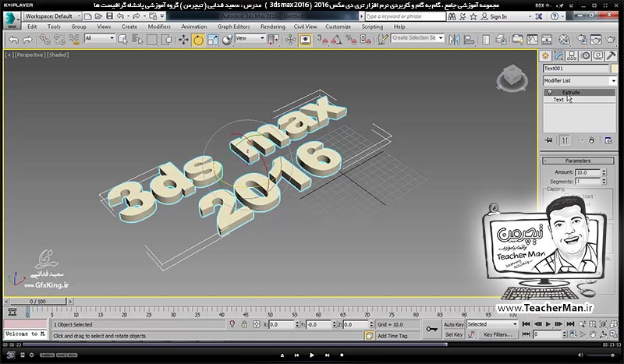The height and width of the screenshot is (364, 624).
Task: Pick the Rectangular Selection Region tool
Action: (x=152, y=40)
